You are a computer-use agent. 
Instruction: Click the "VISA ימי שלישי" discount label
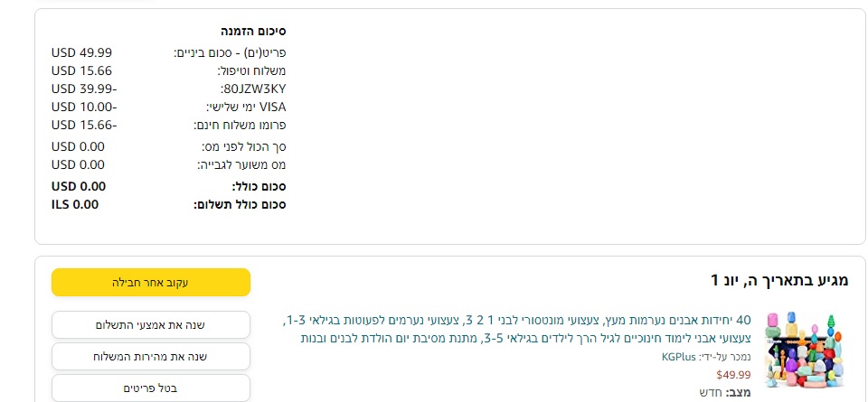click(246, 107)
